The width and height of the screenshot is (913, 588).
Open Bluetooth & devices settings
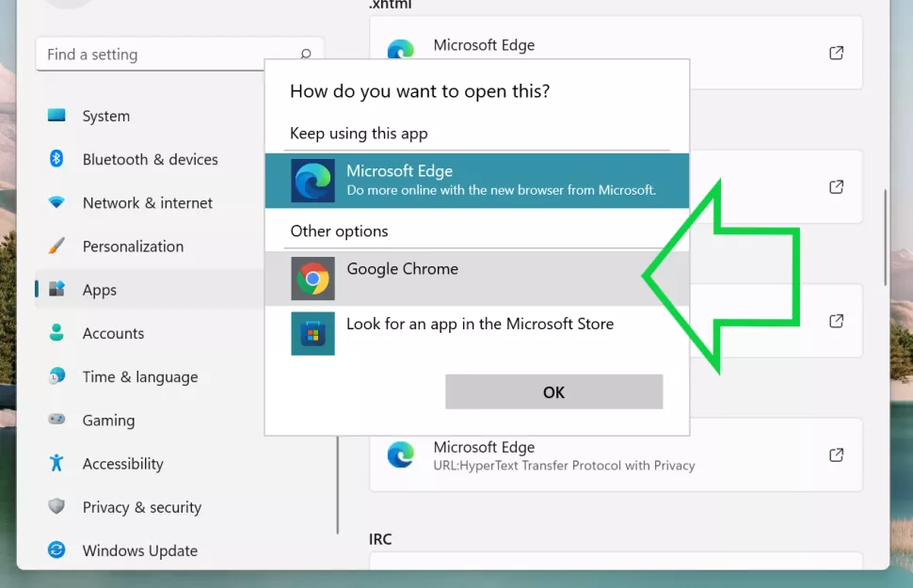[x=151, y=159]
